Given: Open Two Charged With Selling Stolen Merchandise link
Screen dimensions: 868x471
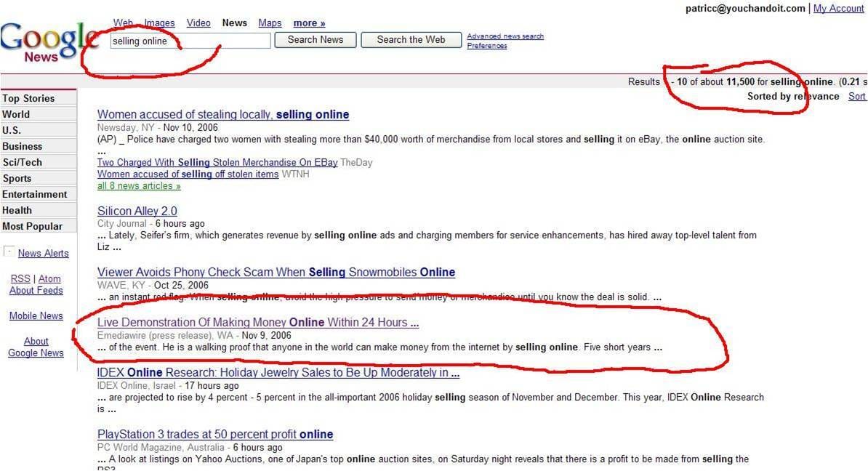Looking at the screenshot, I should [x=217, y=162].
